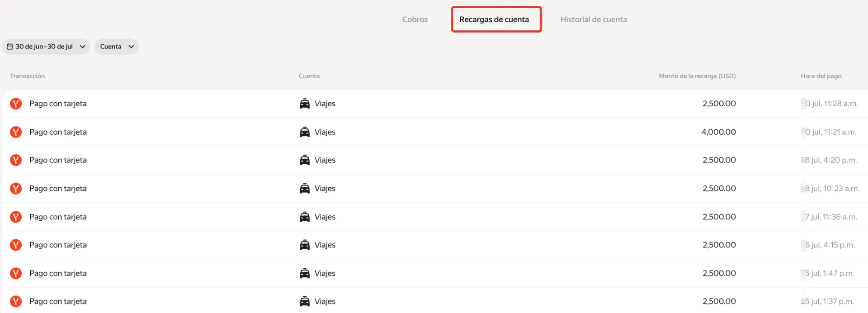Click the red Y logo in the 4:15 p.m. row

coord(16,245)
